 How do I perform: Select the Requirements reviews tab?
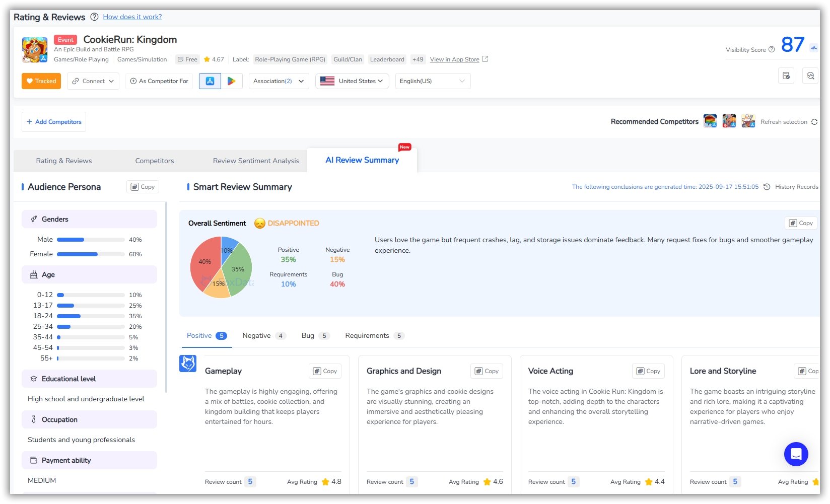click(x=375, y=336)
